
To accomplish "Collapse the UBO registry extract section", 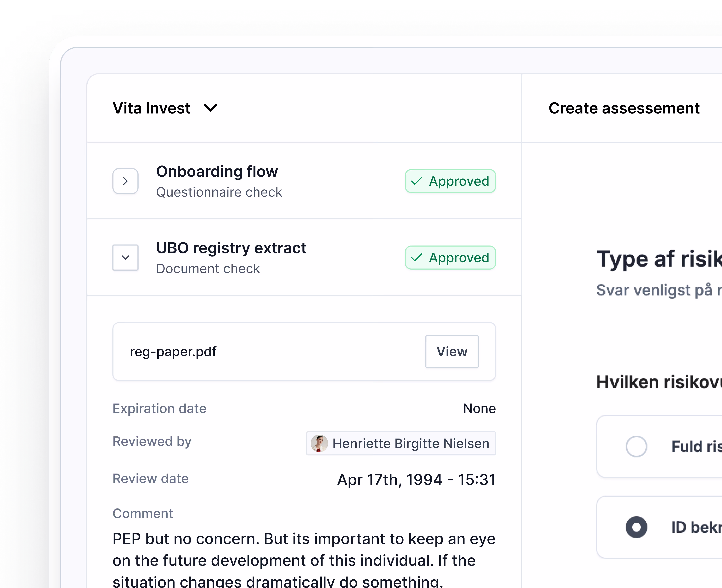I will [125, 257].
